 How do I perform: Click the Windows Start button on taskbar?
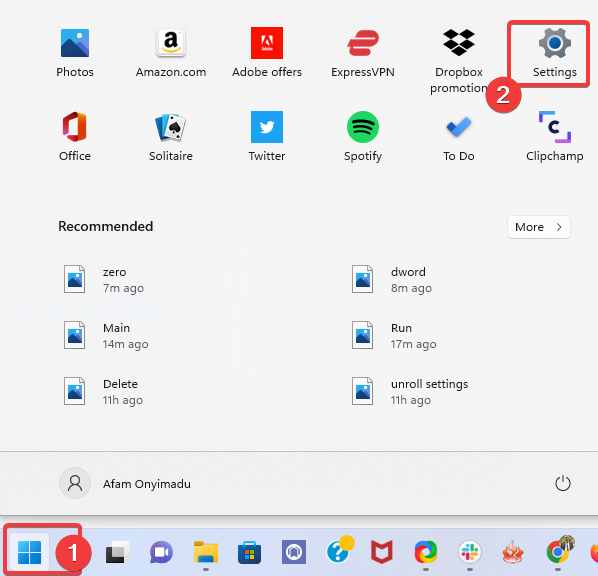tap(30, 552)
